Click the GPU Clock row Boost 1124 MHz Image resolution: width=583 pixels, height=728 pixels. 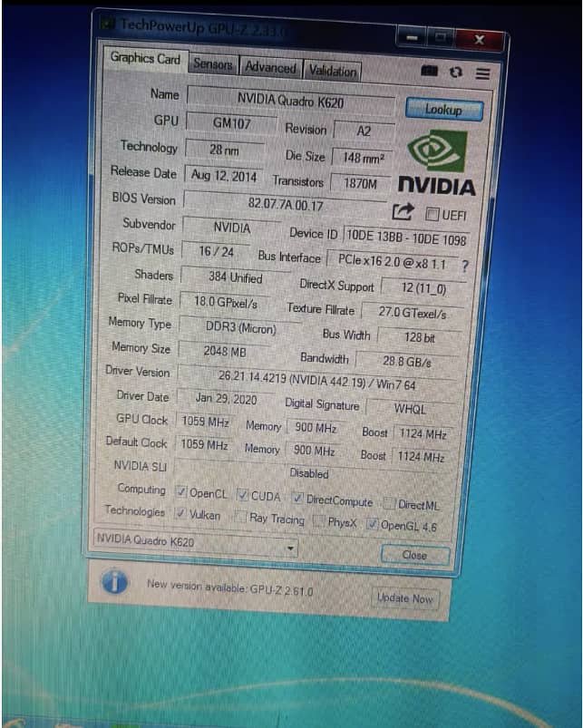[x=423, y=433]
